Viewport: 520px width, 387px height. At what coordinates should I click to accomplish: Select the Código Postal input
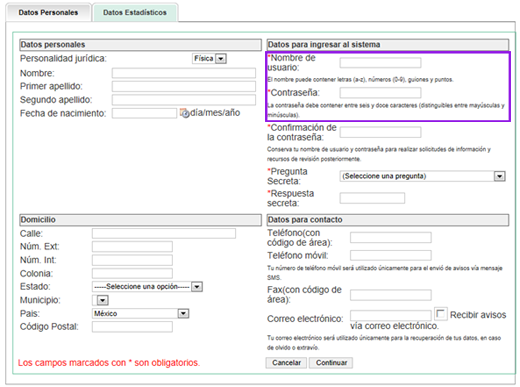(132, 327)
